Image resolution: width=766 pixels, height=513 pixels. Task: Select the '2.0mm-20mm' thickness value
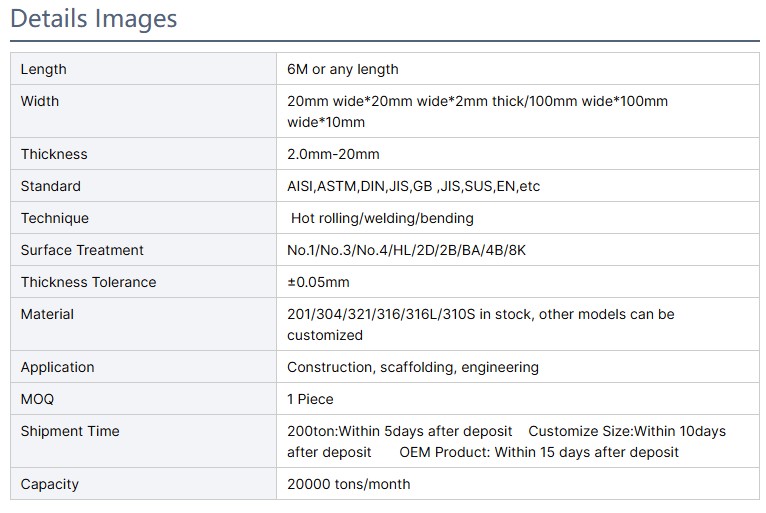coord(333,154)
